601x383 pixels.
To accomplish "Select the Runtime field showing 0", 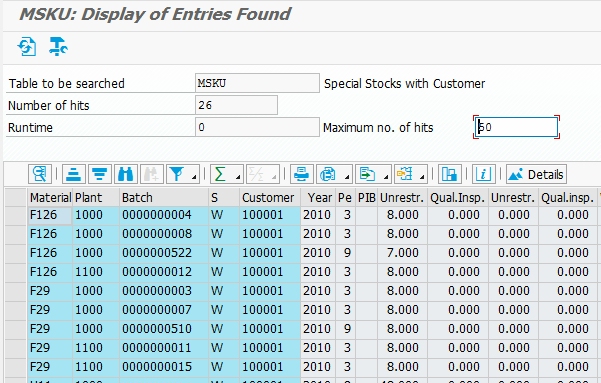I will tap(257, 127).
